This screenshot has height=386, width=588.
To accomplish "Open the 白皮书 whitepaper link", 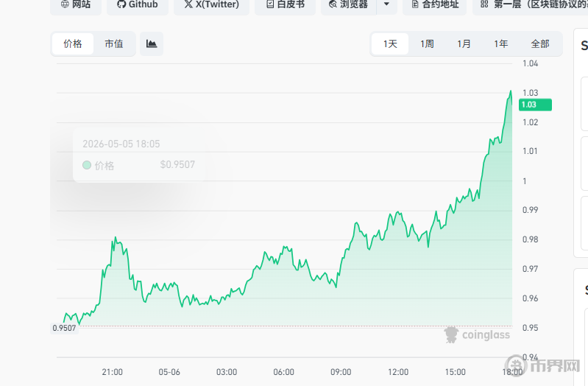I will (x=285, y=5).
